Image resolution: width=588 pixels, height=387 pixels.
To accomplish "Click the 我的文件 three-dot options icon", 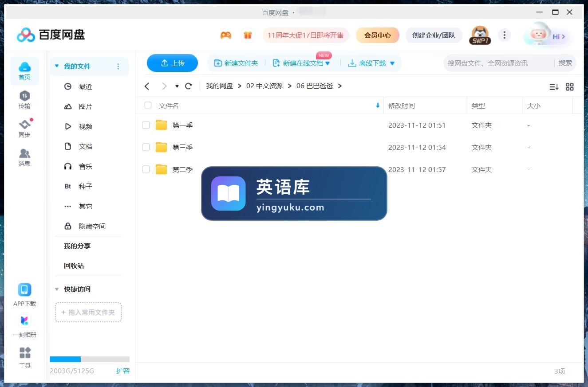I will click(118, 66).
